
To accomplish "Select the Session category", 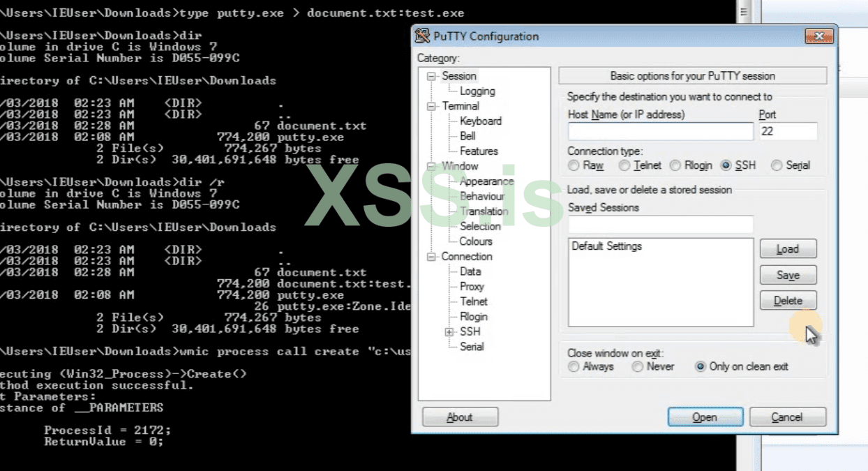I will [459, 76].
